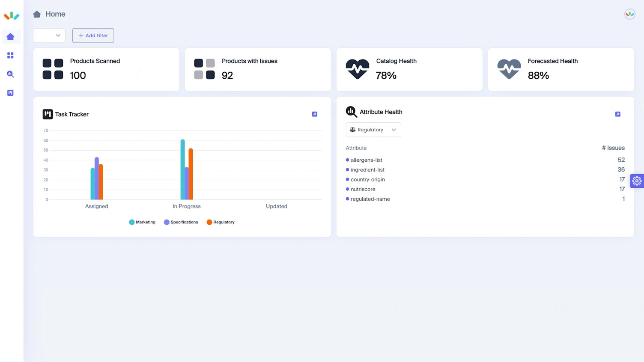Click the Assigned Marketing teal bar

[x=92, y=184]
